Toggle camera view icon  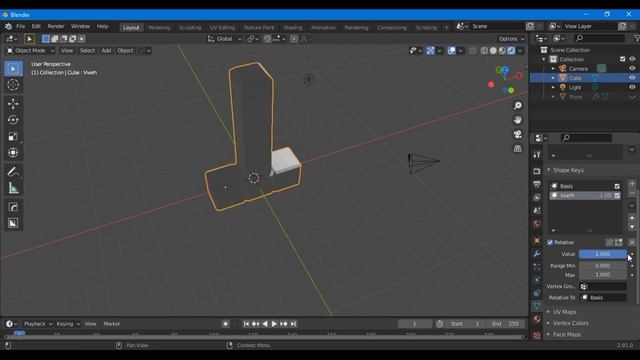tap(518, 134)
